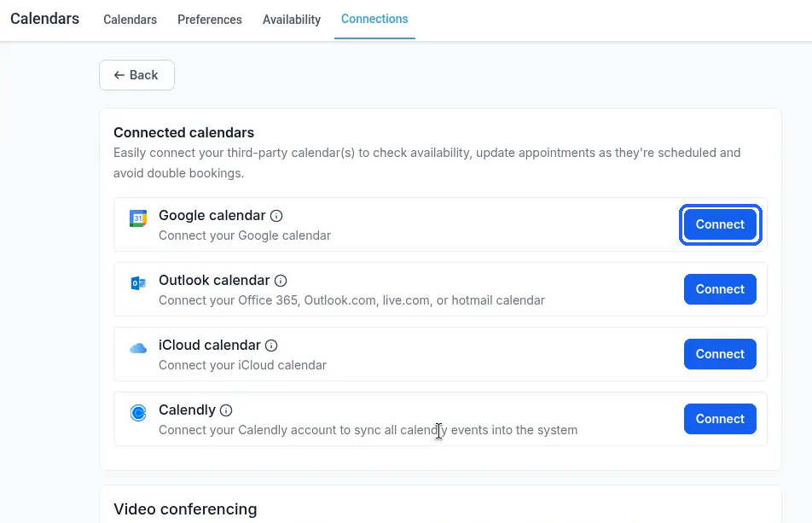Screen dimensions: 812x523
Task: Click the Google calendar logo icon
Action: tap(138, 218)
